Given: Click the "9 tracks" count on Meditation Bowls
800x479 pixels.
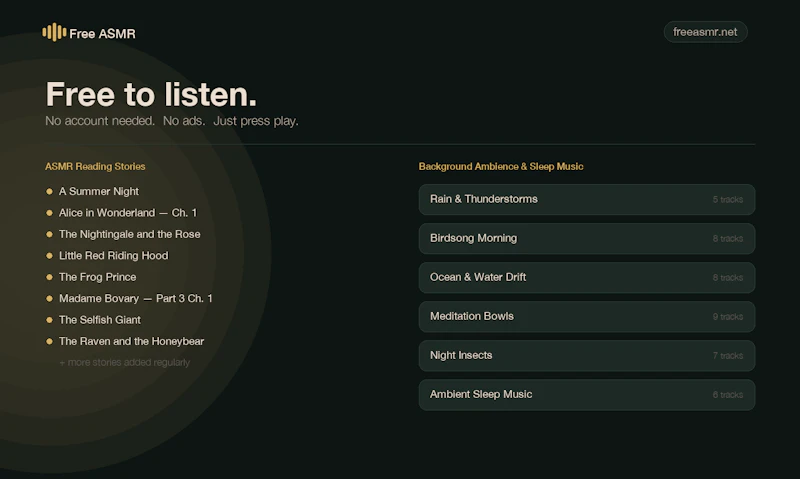Looking at the screenshot, I should click(x=728, y=317).
